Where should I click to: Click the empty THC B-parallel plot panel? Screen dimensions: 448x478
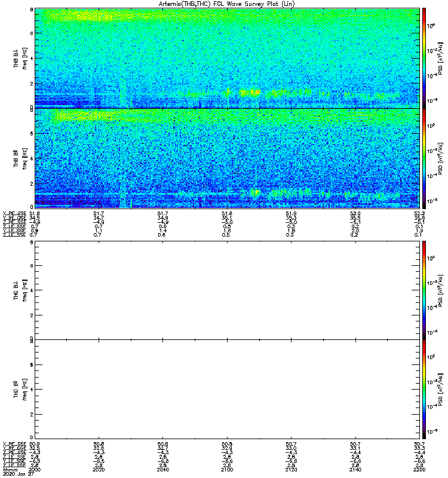click(x=227, y=390)
